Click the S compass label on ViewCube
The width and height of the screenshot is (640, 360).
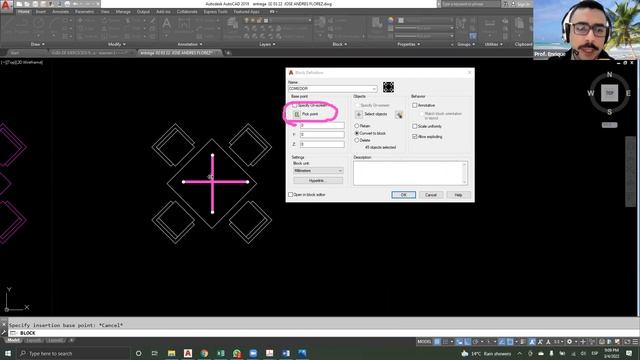coord(609,112)
